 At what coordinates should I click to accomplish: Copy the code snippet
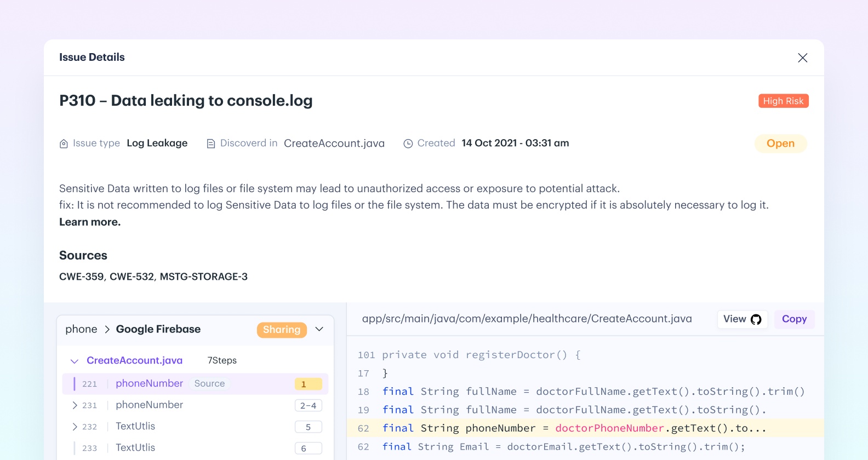point(794,319)
